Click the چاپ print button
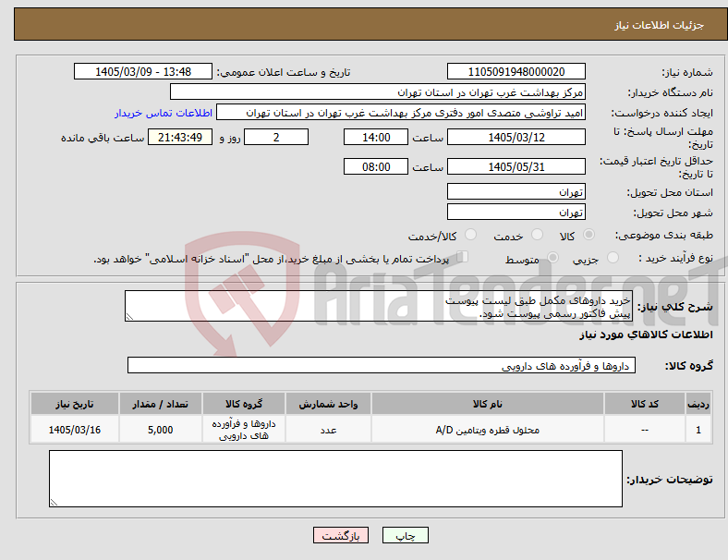Viewport: 728px width, 560px height. tap(406, 535)
